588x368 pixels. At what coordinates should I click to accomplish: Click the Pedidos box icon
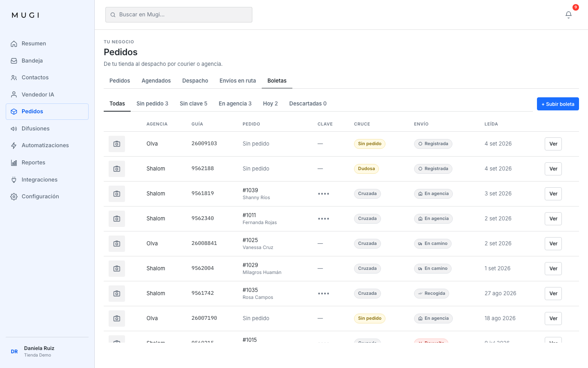coord(14,112)
